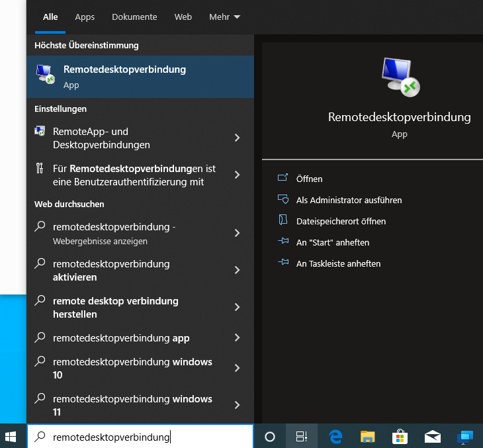The image size is (483, 448).
Task: Click the Windows Start button
Action: pos(11,437)
